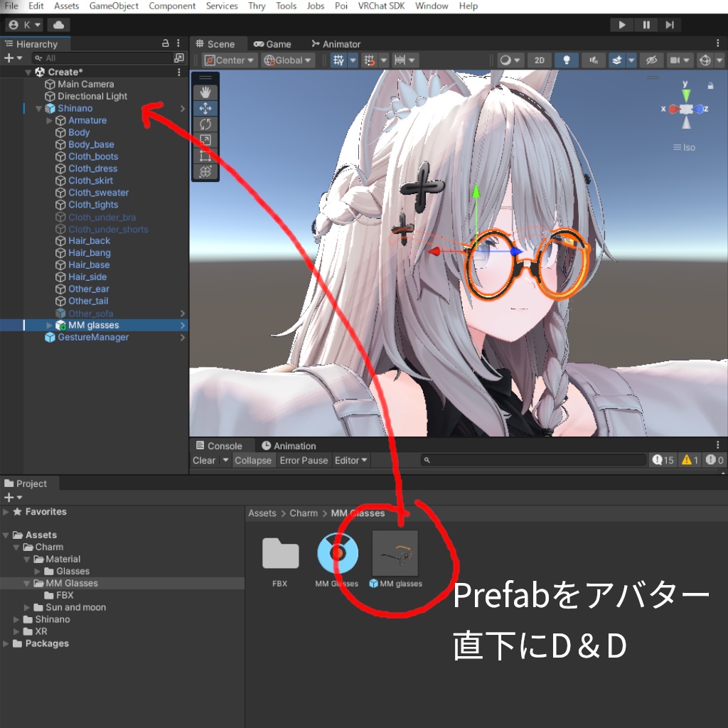Open the VRChat SDK menu
728x728 pixels.
pyautogui.click(x=381, y=6)
